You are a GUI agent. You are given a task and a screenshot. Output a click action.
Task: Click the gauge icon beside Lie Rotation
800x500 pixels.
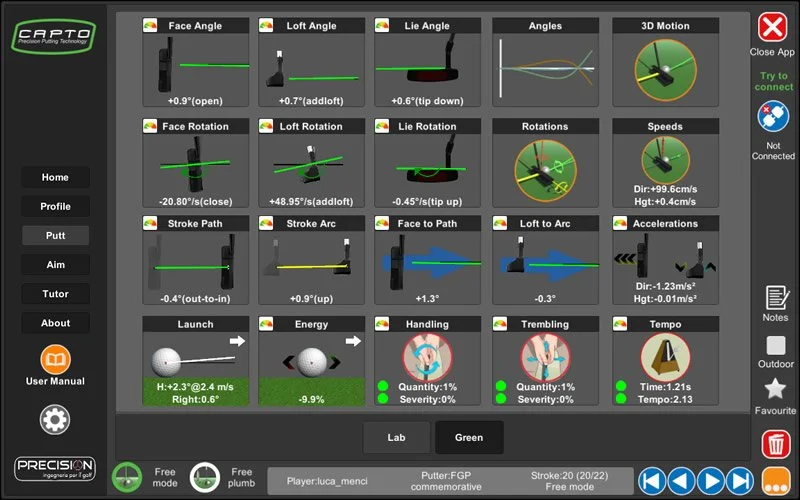tap(382, 126)
